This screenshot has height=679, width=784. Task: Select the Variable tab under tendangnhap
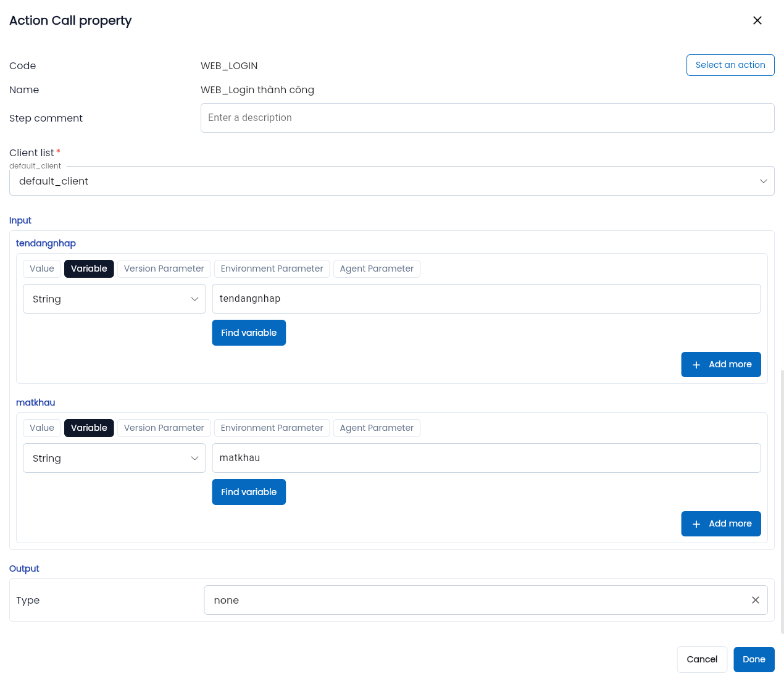89,269
